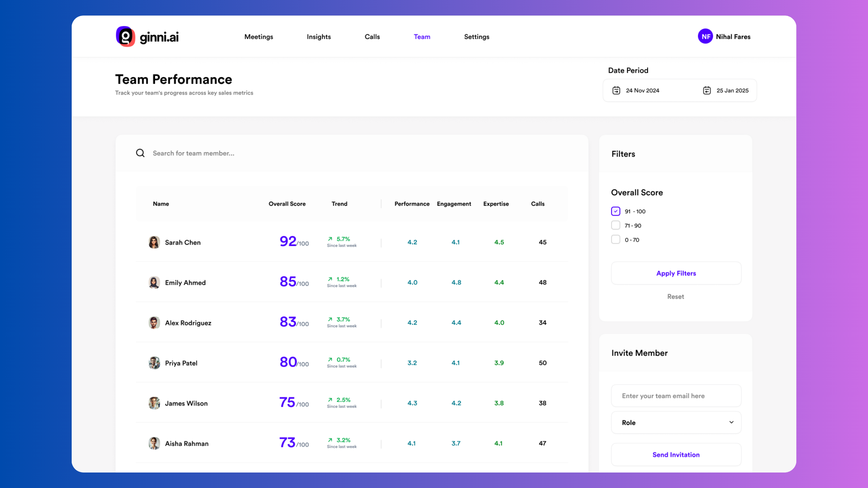
Task: Open Emily Ahmed's name
Action: [x=185, y=283]
